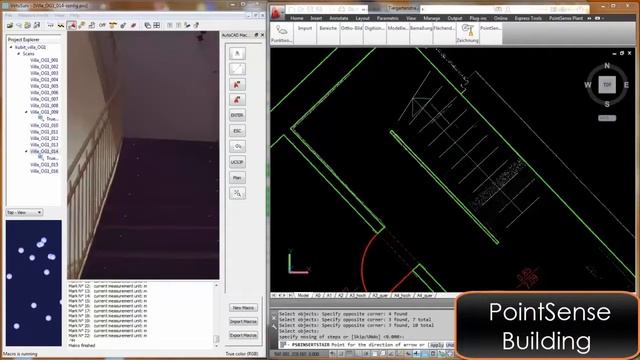Switch to the Model layout tab
This screenshot has width=640, height=360.
click(x=303, y=296)
